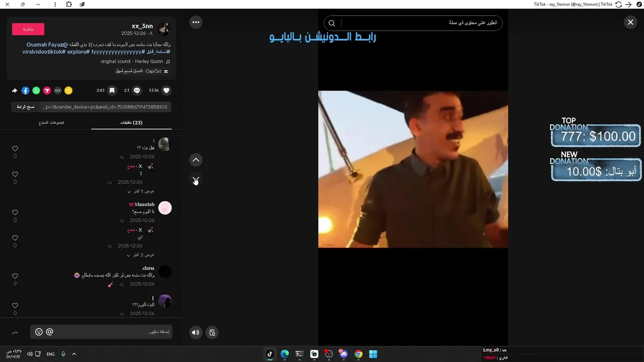The image size is (644, 362).
Task: Go to the previous video with up chevron
Action: click(196, 160)
